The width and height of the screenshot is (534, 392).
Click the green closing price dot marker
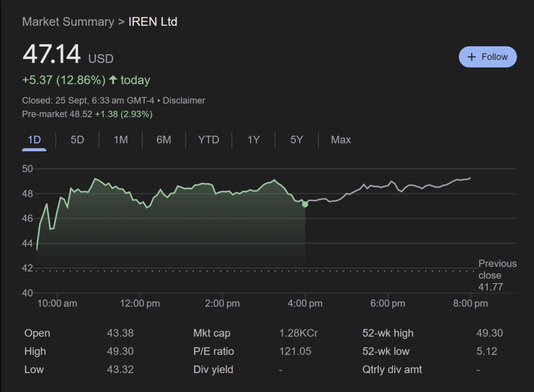305,204
